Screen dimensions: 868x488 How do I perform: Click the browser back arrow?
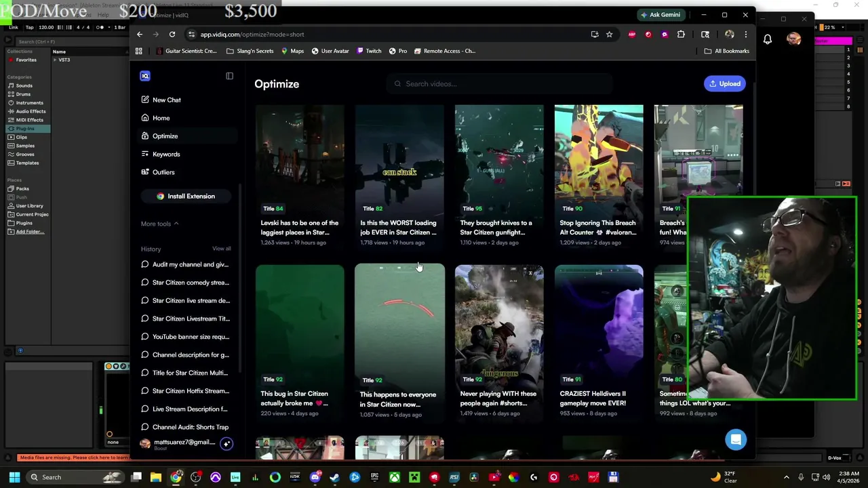(140, 35)
